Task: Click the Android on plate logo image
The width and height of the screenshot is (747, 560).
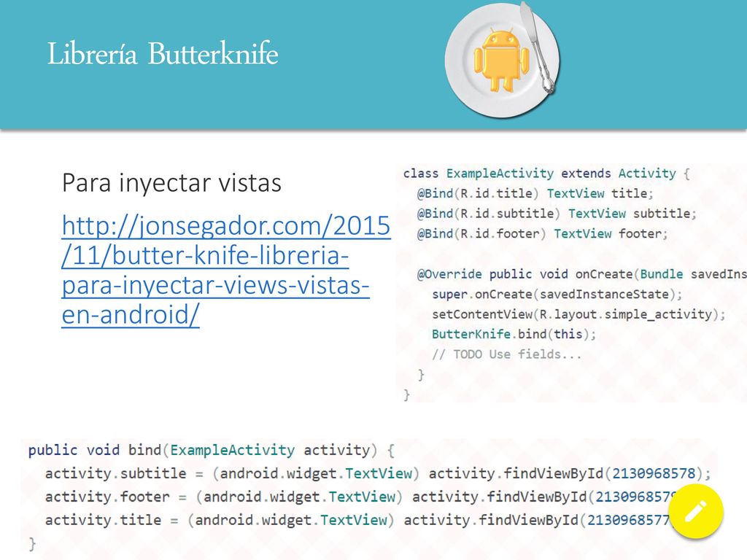Action: click(503, 60)
